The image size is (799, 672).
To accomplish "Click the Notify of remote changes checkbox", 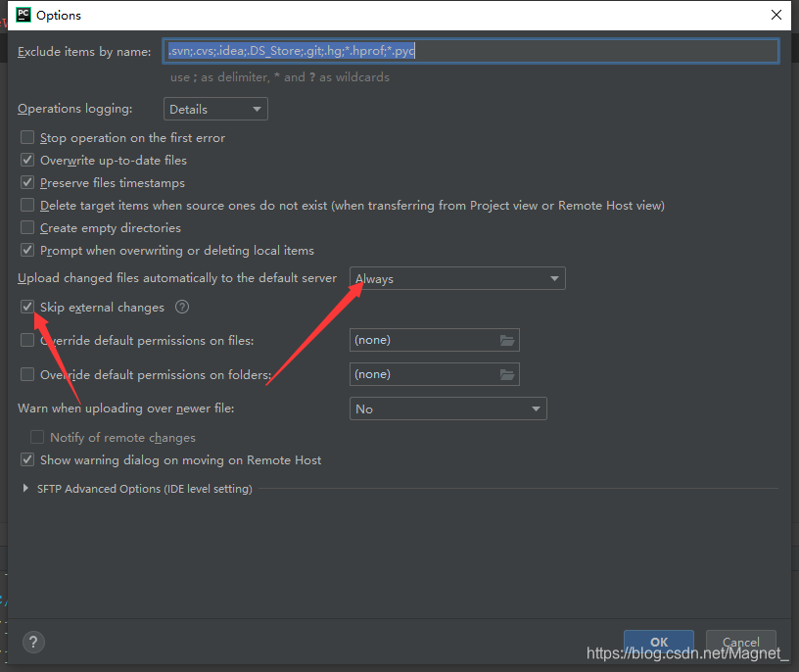I will coord(37,438).
